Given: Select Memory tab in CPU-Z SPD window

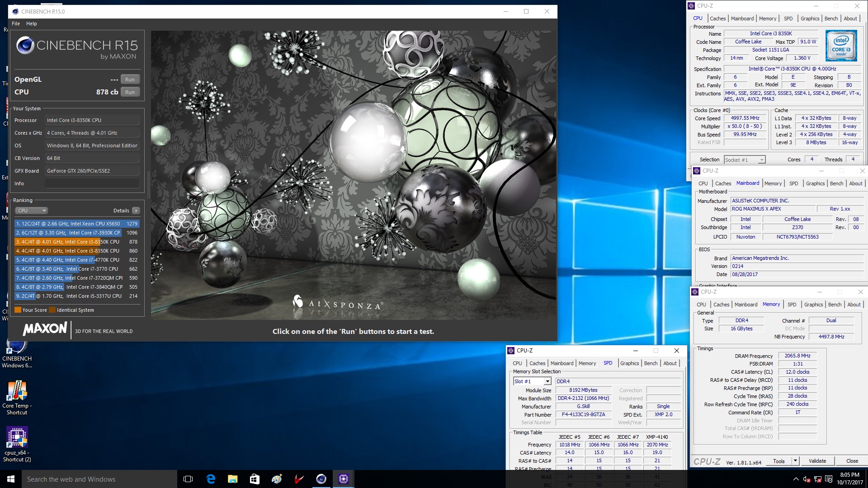Looking at the screenshot, I should tap(587, 363).
